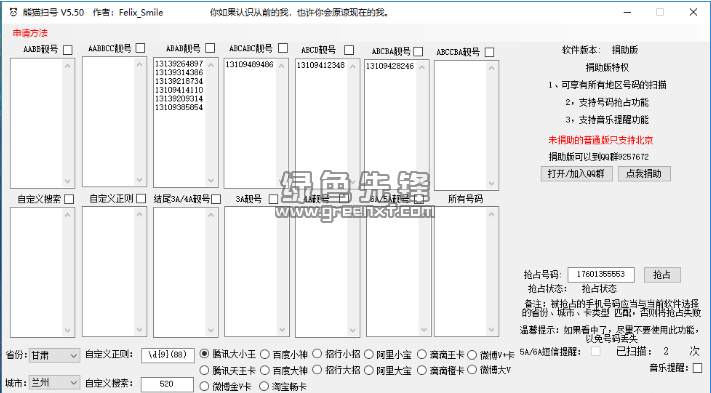Click the 抢占 button
This screenshot has height=393, width=711.
(x=662, y=275)
